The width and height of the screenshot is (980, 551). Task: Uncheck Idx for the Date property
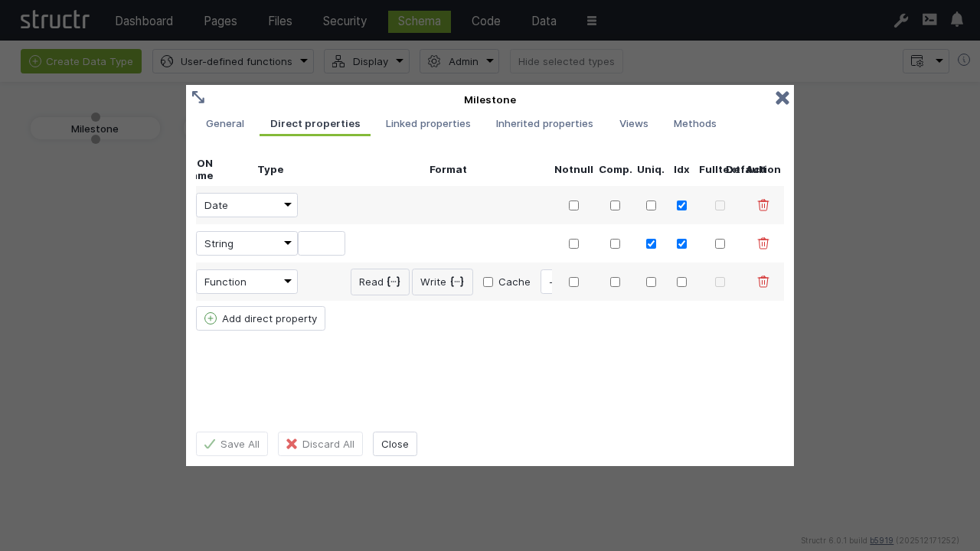pyautogui.click(x=681, y=205)
